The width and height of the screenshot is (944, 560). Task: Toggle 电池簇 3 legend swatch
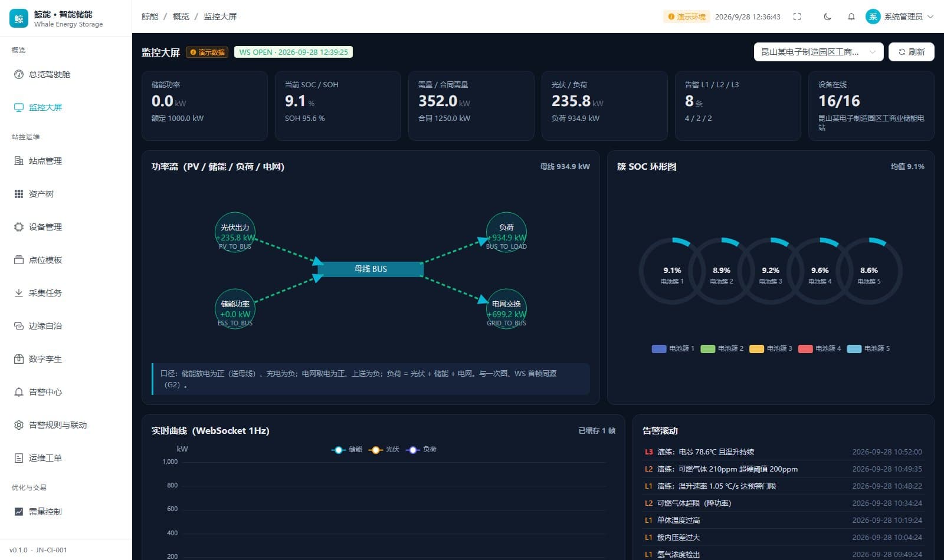pos(756,349)
